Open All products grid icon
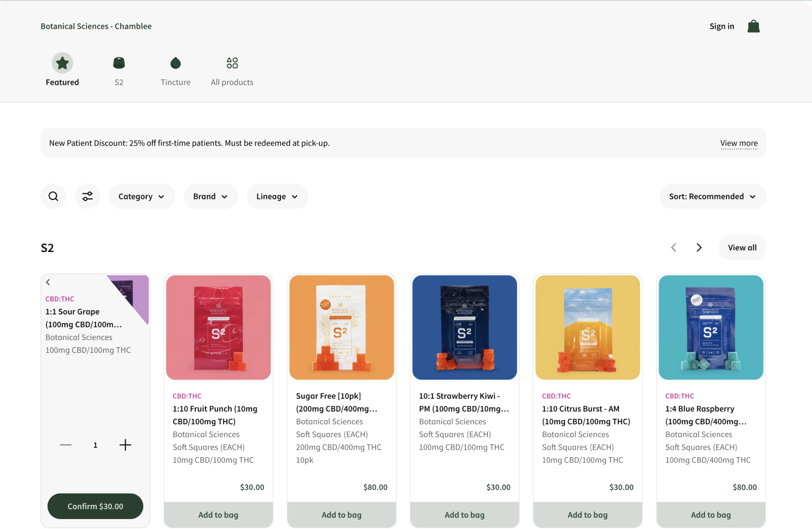812x529 pixels. point(232,63)
